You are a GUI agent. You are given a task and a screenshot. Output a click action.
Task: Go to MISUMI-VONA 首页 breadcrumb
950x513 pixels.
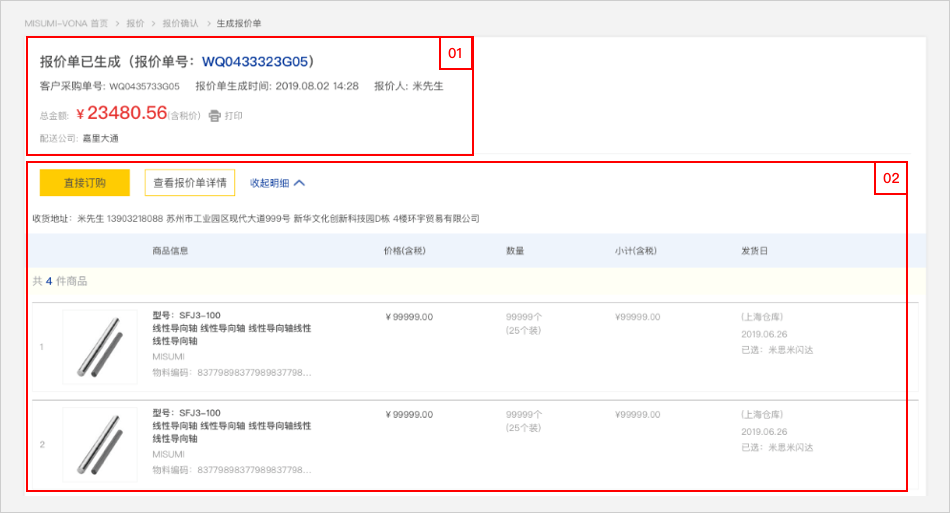click(67, 22)
